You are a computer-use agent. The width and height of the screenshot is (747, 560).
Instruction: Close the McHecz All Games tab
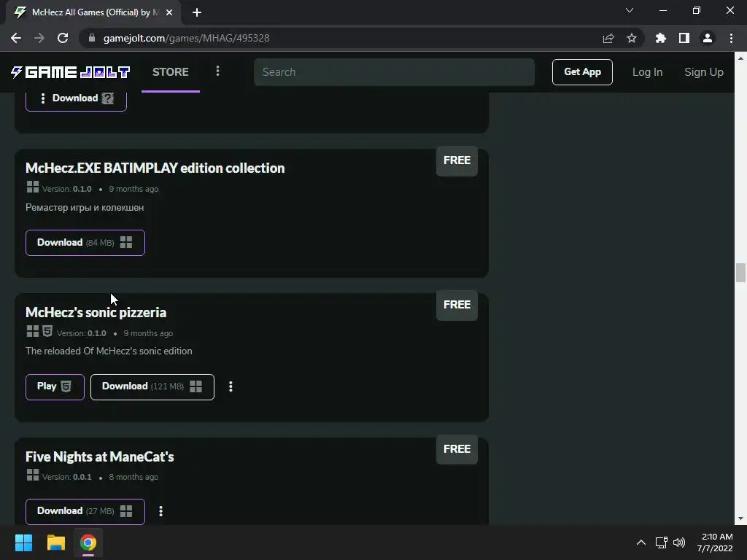(x=169, y=13)
